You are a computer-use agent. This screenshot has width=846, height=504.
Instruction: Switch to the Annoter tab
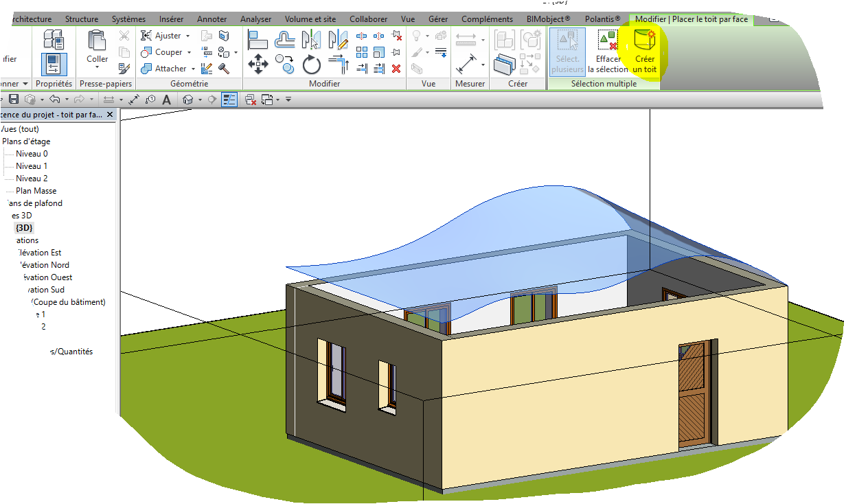(211, 19)
